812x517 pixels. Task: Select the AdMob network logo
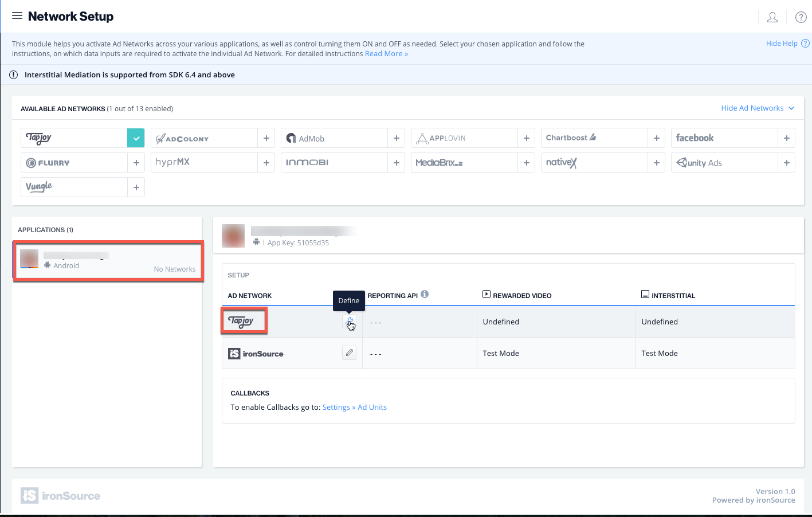tap(305, 139)
